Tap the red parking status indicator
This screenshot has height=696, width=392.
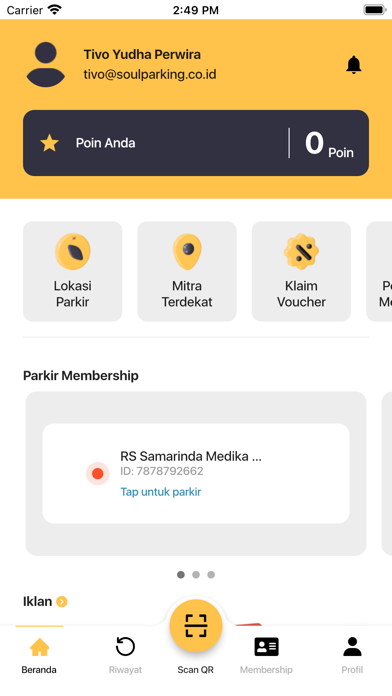coord(98,474)
